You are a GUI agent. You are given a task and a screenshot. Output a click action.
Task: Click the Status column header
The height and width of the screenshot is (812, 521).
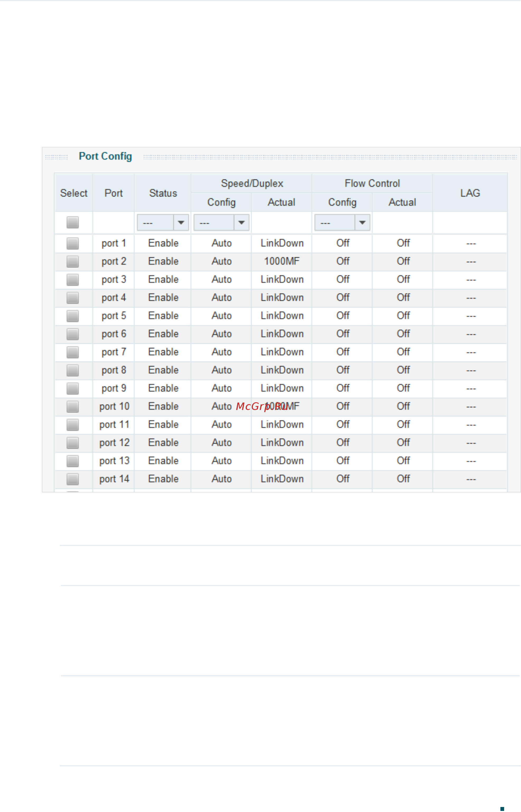point(163,193)
